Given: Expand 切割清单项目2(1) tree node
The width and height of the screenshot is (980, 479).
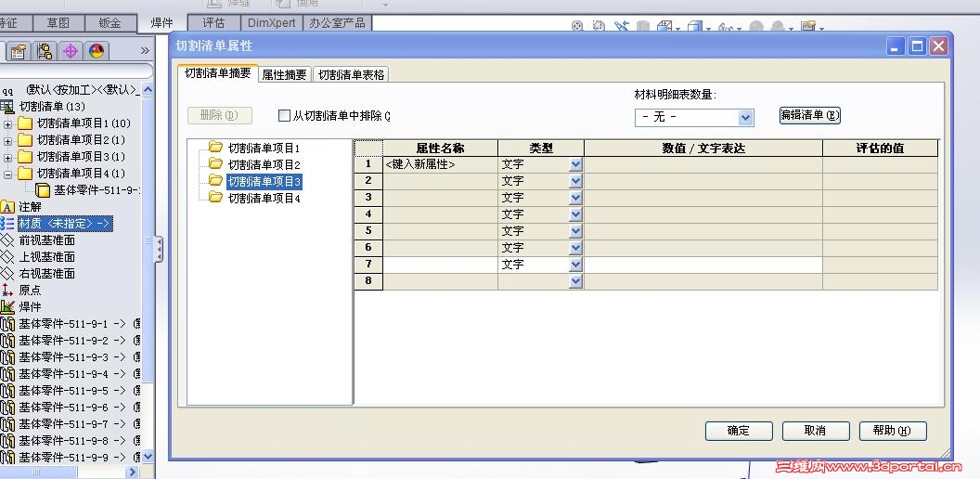Looking at the screenshot, I should point(7,140).
